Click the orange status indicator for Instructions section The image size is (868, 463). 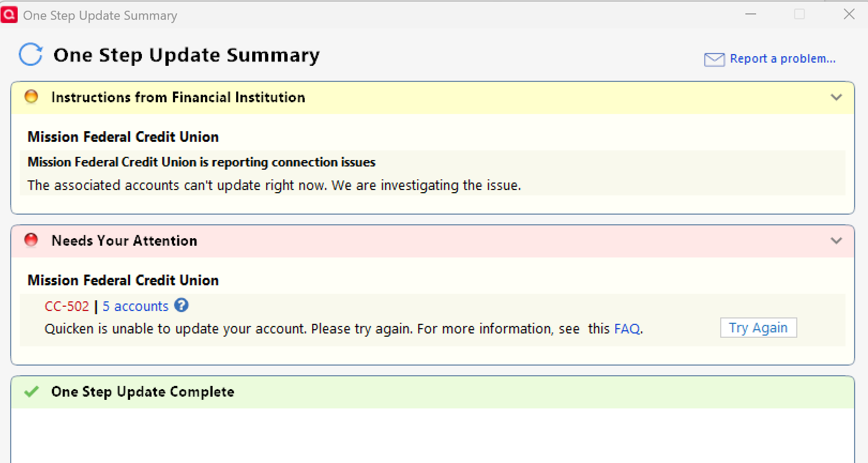[x=32, y=96]
